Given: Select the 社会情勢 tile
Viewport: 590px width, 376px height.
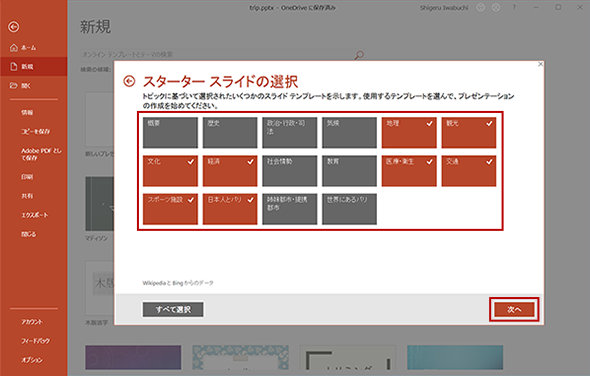Looking at the screenshot, I should (290, 171).
